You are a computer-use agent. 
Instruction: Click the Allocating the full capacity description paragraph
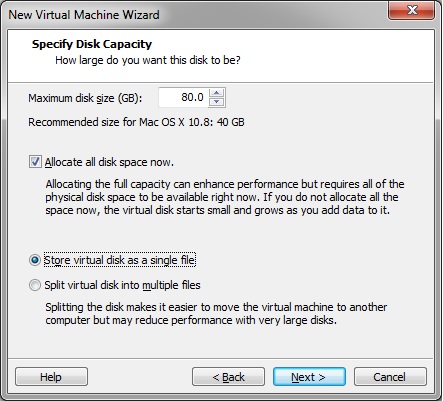(225, 197)
